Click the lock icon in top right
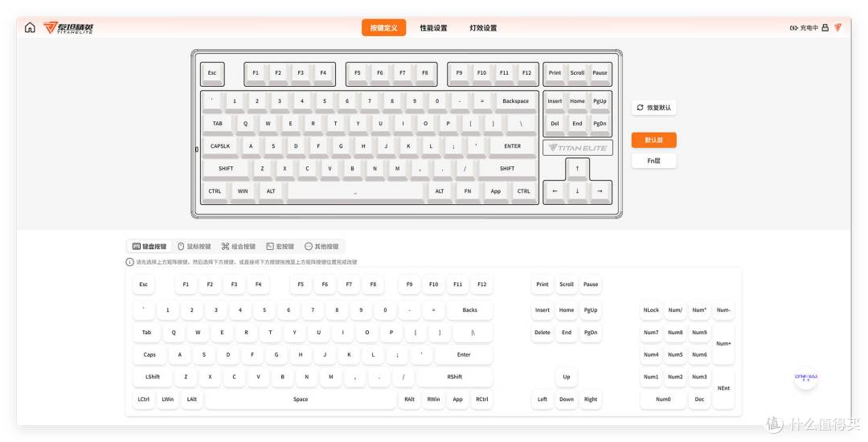The image size is (868, 442). (825, 27)
